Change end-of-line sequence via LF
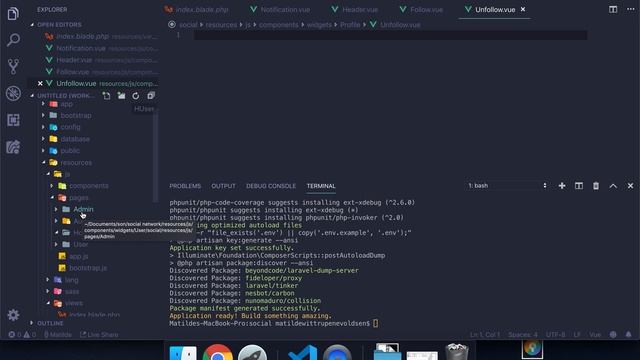This screenshot has height=360, width=640. (x=577, y=335)
